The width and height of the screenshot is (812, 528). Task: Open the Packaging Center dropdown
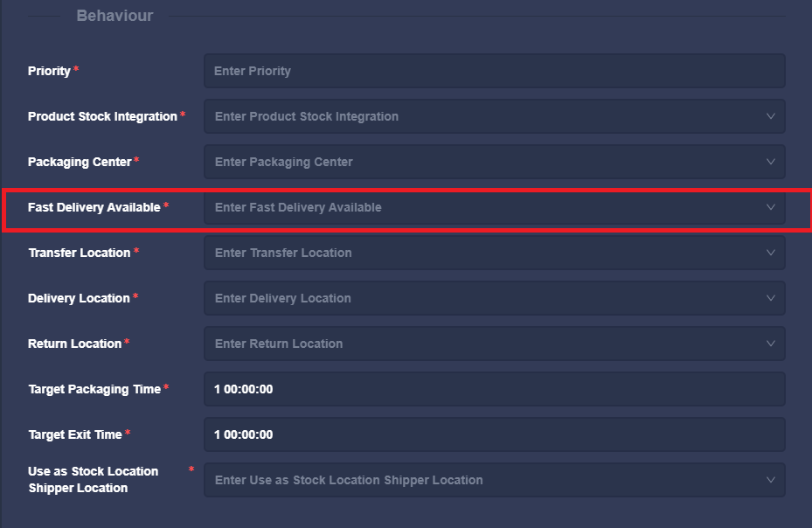point(495,162)
